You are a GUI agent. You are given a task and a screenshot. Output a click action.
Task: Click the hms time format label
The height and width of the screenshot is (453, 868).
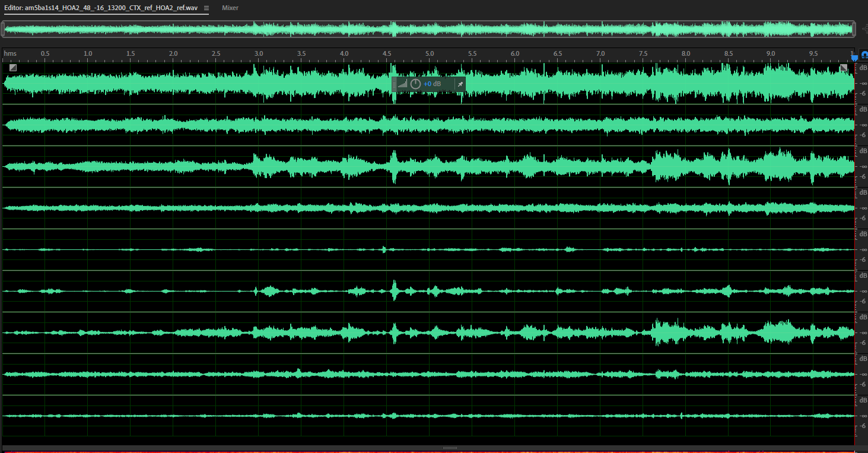tap(10, 54)
